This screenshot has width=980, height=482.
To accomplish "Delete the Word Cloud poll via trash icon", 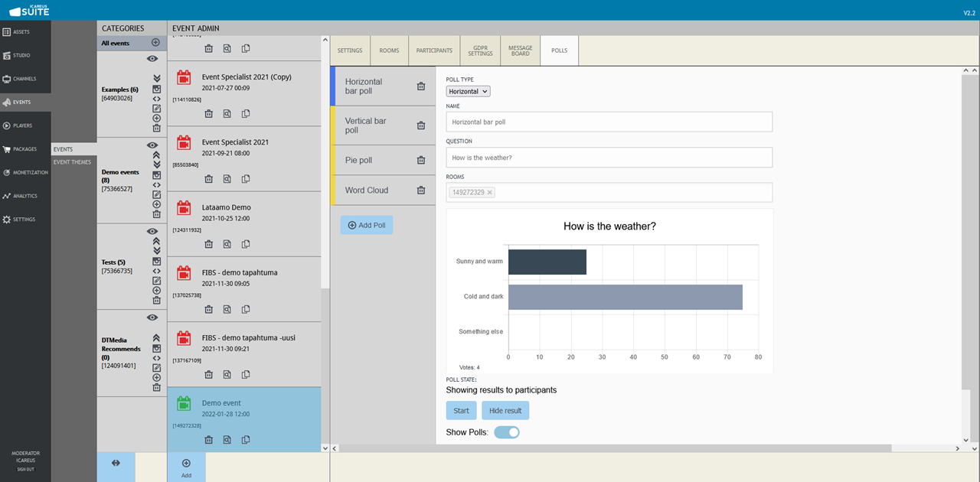I will click(x=421, y=190).
